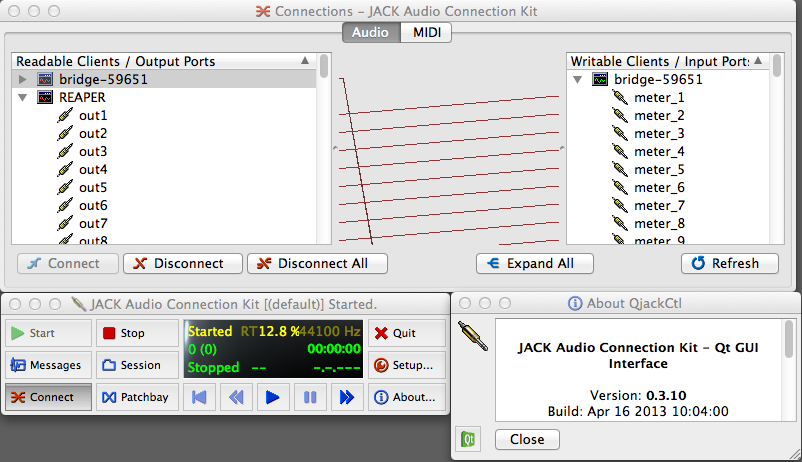Viewport: 802px width, 462px height.
Task: Select out6 port plug icon
Action: click(x=65, y=205)
